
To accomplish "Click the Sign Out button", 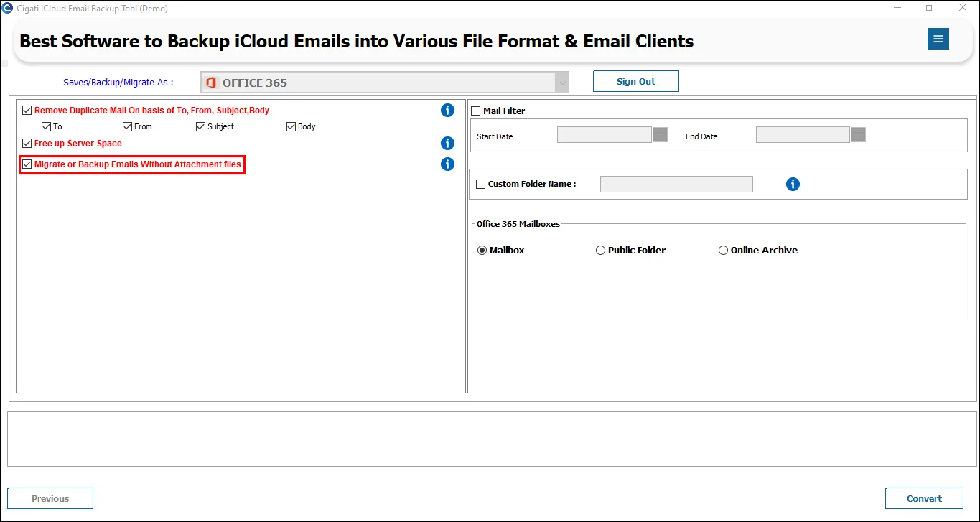I will click(x=636, y=81).
